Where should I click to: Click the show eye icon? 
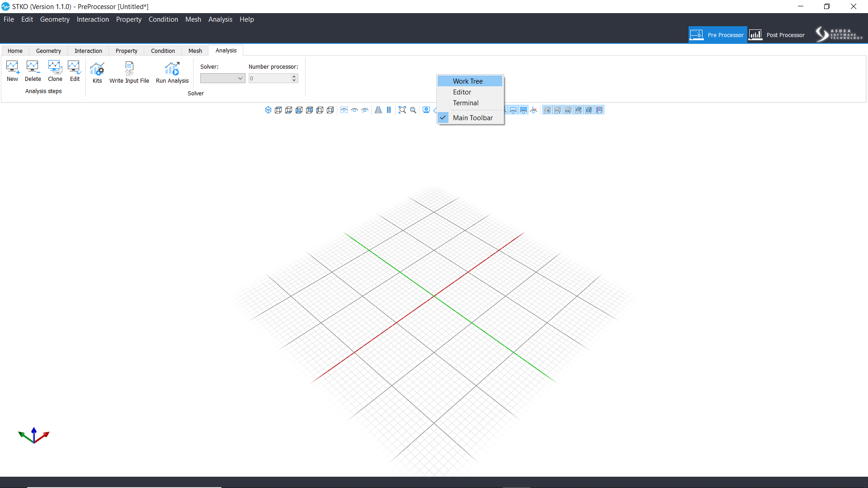(354, 110)
